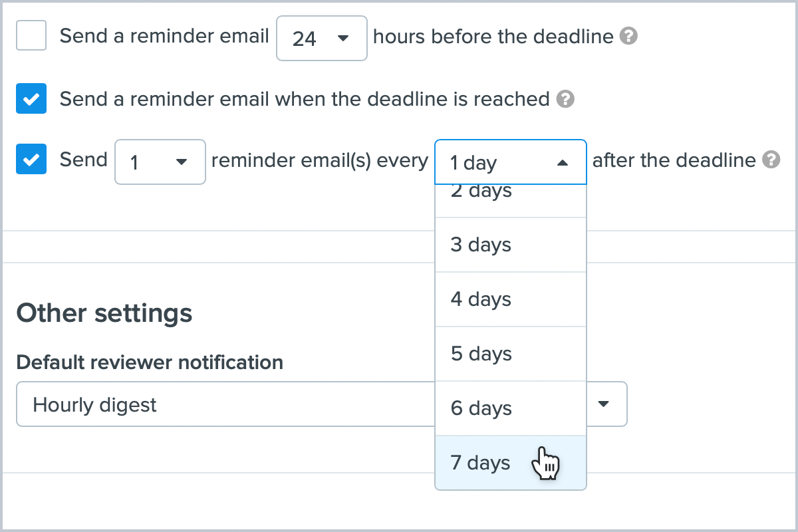This screenshot has width=798, height=532.
Task: Choose the 6 days option
Action: tap(510, 408)
